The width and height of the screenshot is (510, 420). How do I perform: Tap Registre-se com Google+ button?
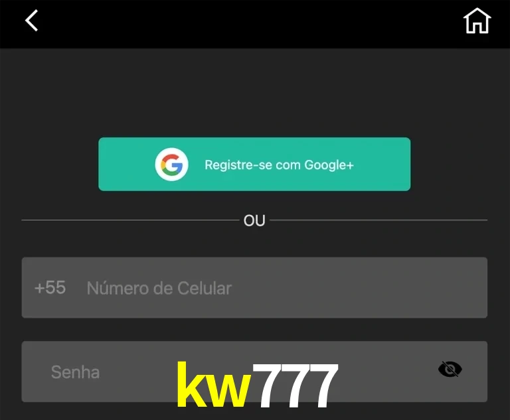(x=254, y=164)
